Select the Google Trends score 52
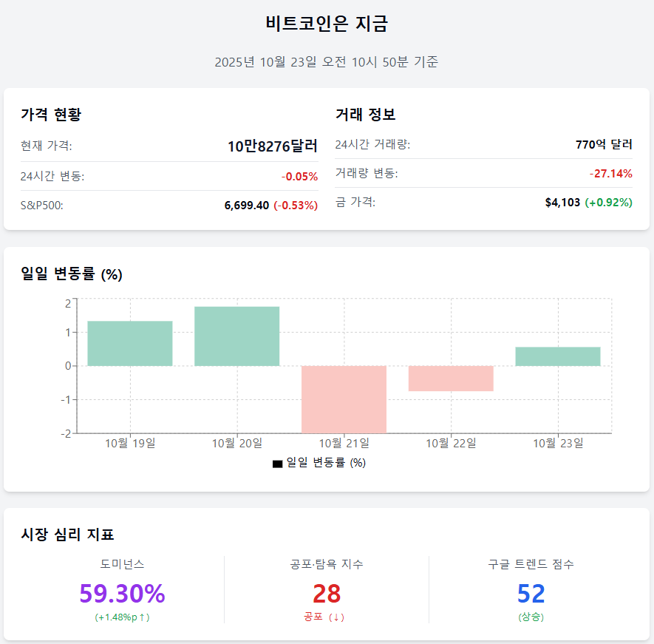Image resolution: width=654 pixels, height=644 pixels. [x=531, y=594]
